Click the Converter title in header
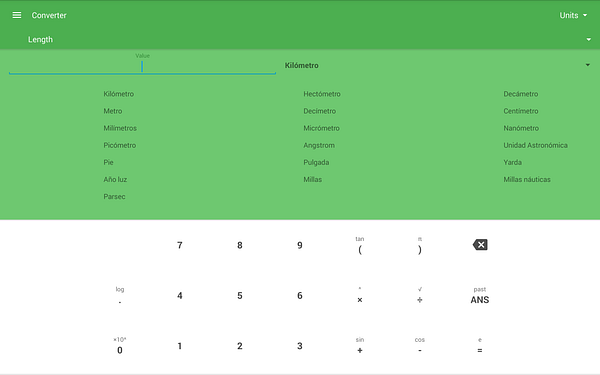 (x=49, y=15)
